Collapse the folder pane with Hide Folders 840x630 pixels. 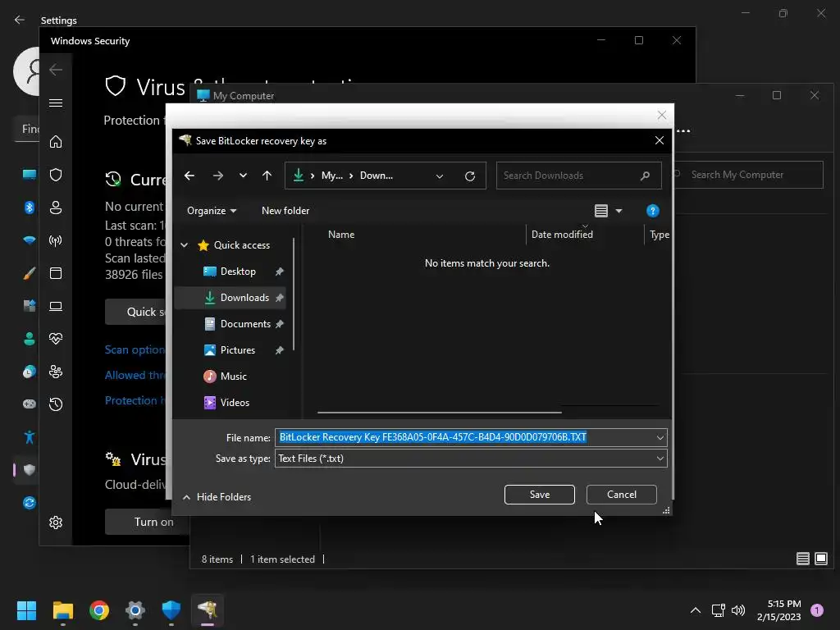(217, 496)
